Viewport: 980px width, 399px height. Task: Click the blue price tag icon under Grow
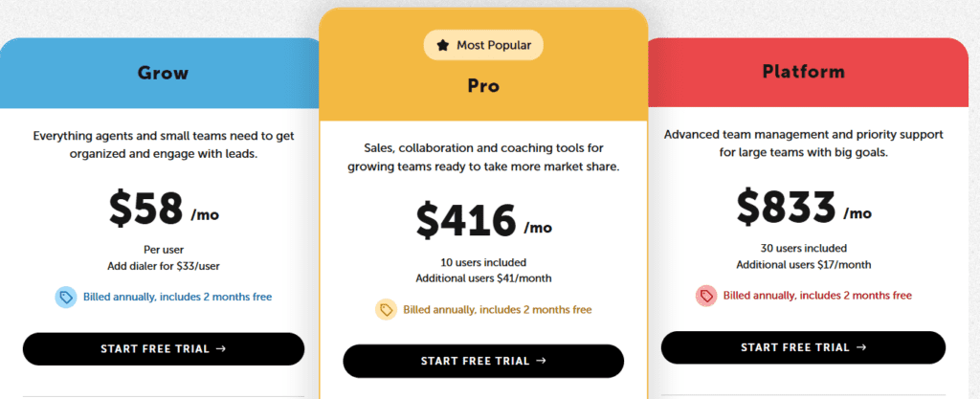click(x=65, y=297)
